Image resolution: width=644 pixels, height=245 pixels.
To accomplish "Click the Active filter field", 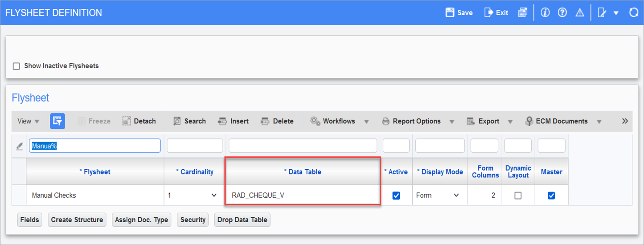I will point(396,146).
